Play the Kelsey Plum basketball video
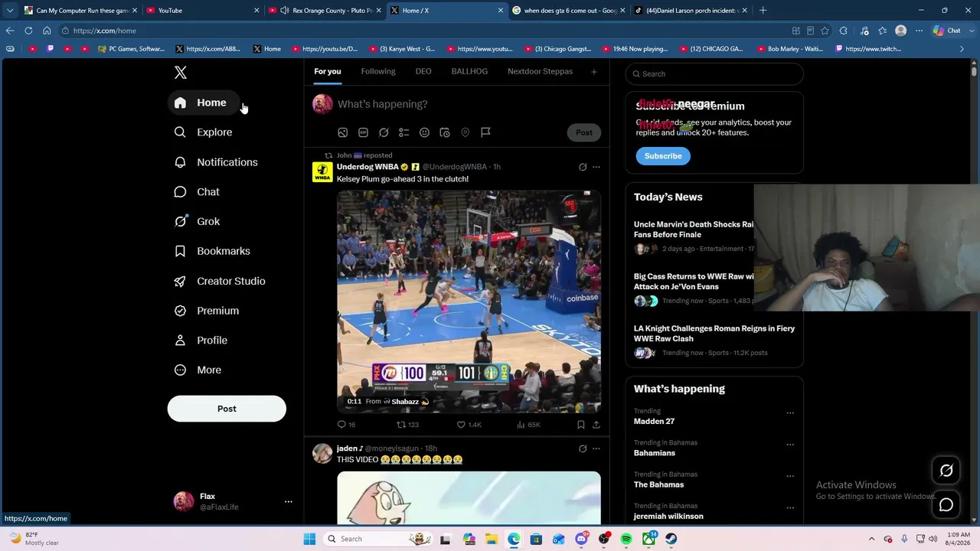Screen dimensions: 980x551 469,302
